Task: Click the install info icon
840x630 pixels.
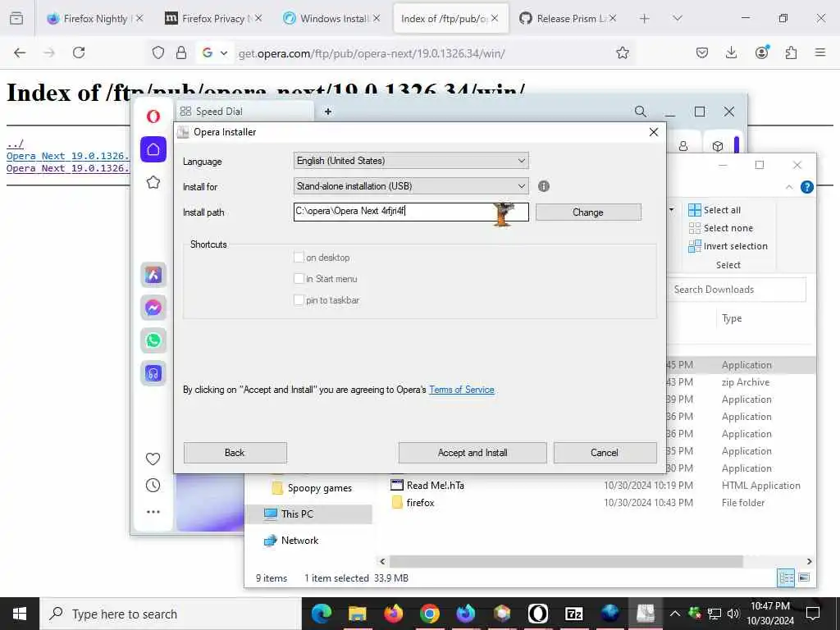Action: coord(544,186)
